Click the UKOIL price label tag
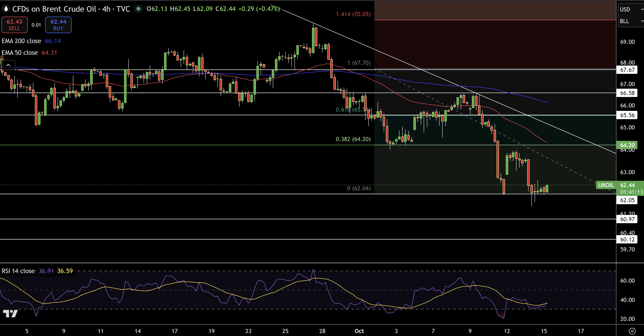 point(606,185)
